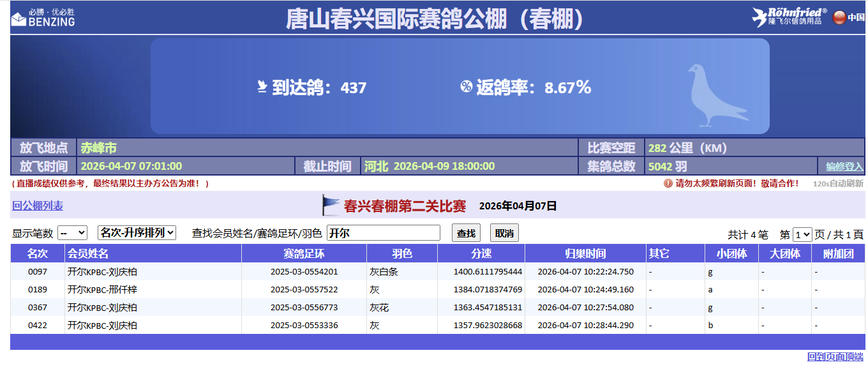The height and width of the screenshot is (369, 868).
Task: Sort by 分速 column header
Action: [x=481, y=253]
